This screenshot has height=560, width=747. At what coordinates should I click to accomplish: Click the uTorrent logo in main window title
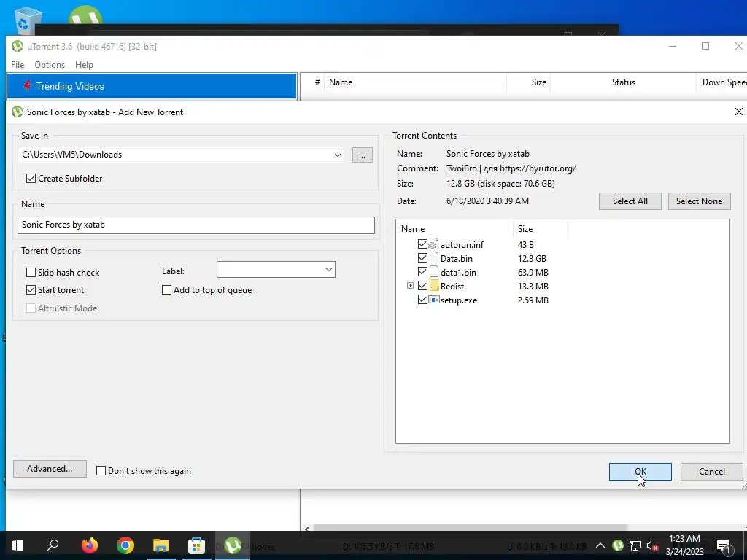pos(18,46)
